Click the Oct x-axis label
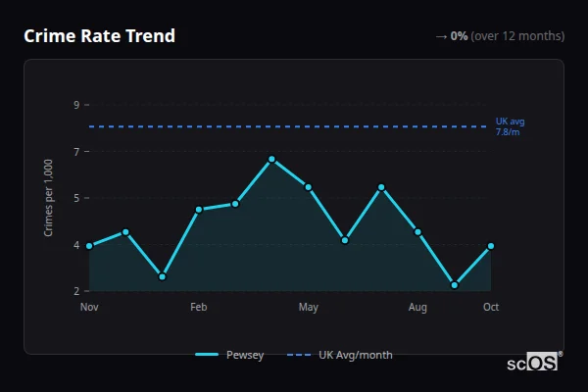The width and height of the screenshot is (588, 392). pyautogui.click(x=491, y=307)
